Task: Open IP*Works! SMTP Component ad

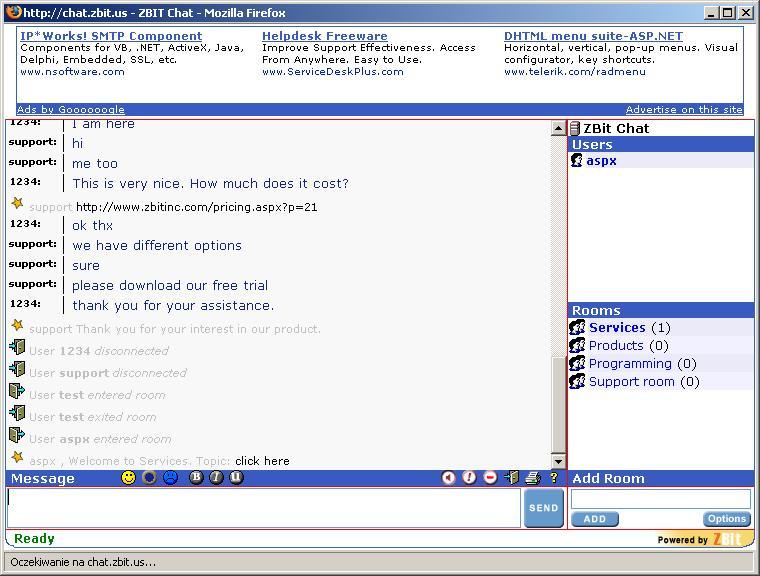Action: [x=111, y=36]
